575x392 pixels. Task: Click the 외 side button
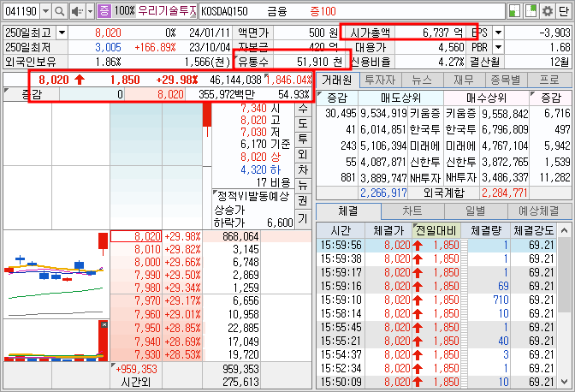303,154
